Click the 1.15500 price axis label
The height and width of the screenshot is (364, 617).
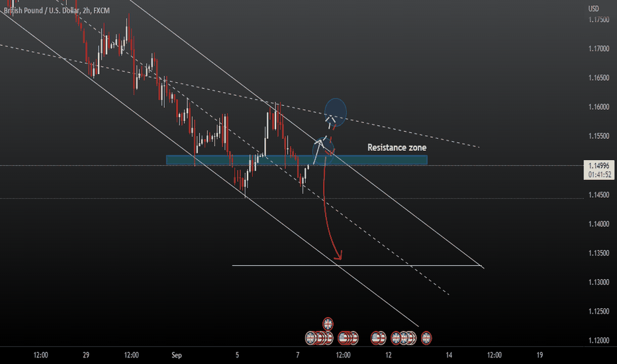[599, 136]
